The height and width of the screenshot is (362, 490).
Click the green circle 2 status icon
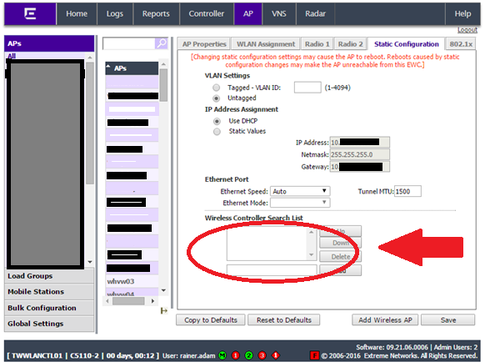(249, 355)
